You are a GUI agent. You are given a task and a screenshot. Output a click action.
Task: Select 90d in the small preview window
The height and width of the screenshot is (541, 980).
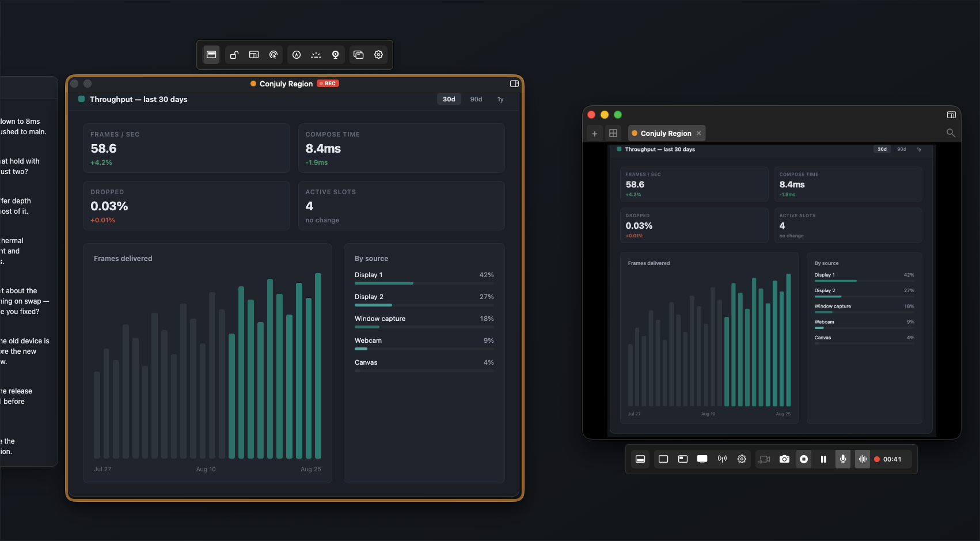coord(902,149)
